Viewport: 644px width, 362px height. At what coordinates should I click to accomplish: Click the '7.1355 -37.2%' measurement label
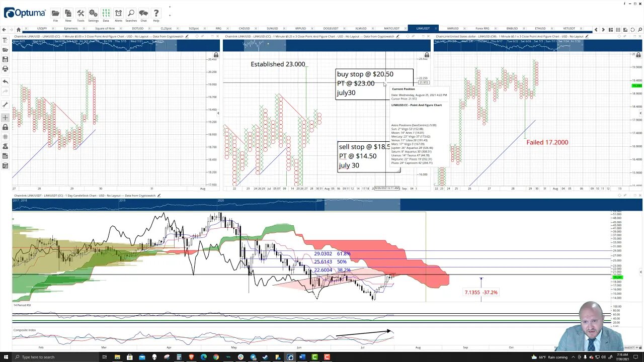[x=481, y=292]
